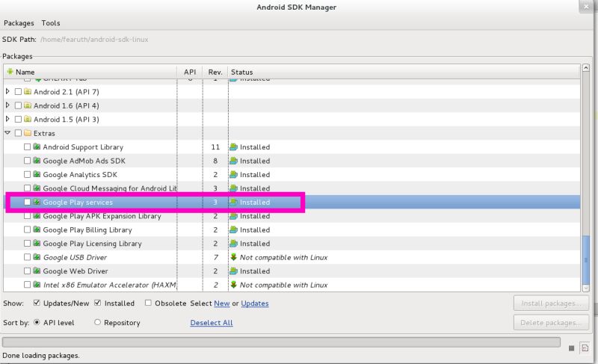598x364 pixels.
Task: Click the Android 1.6 (API 4) folder icon
Action: (28, 105)
